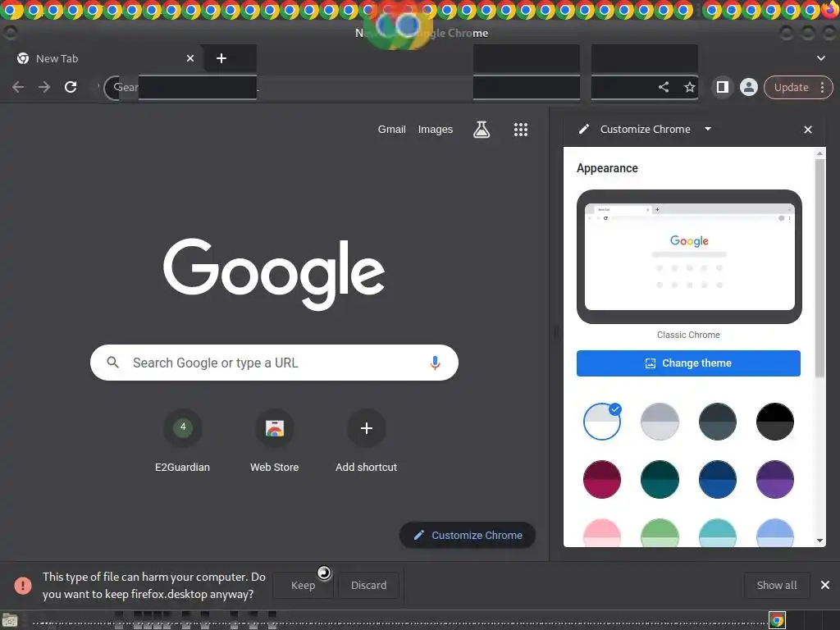Select the pink color swatch

601,532
